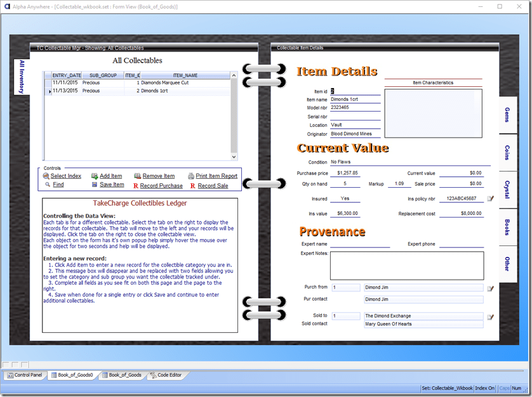532x397 pixels.
Task: Click the edit icon beside Sold to
Action: (490, 316)
